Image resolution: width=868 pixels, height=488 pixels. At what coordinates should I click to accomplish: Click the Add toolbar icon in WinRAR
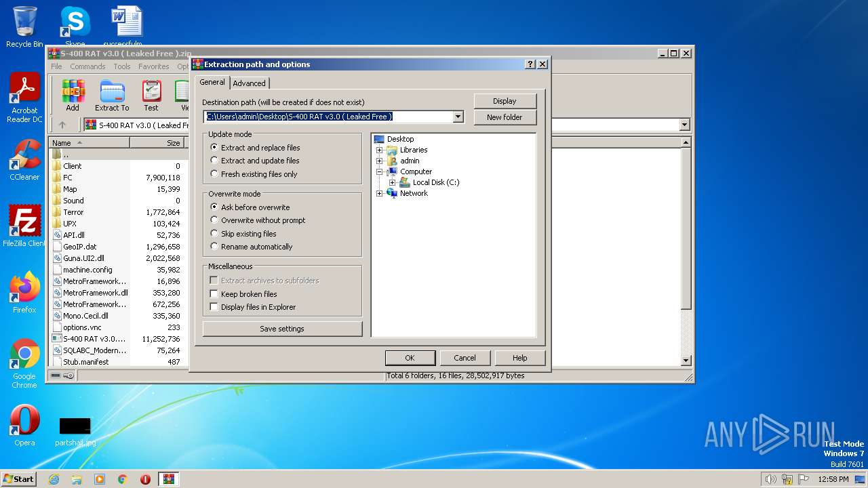(x=73, y=96)
